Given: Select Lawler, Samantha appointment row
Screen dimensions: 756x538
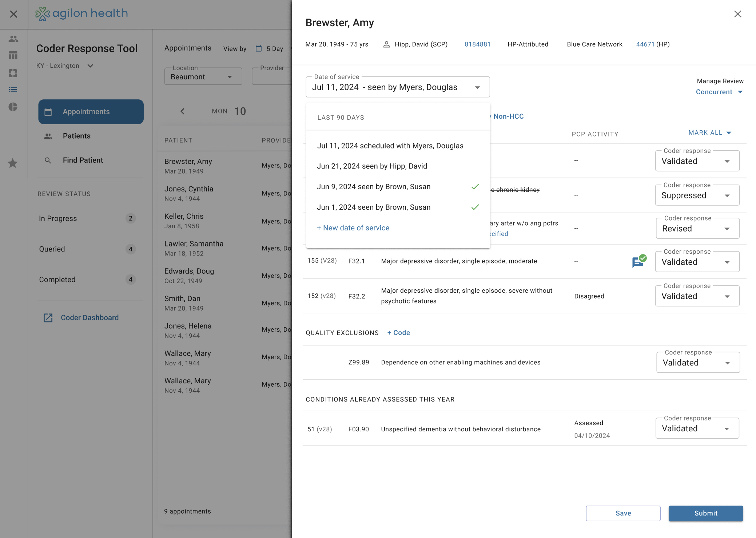Looking at the screenshot, I should 225,248.
